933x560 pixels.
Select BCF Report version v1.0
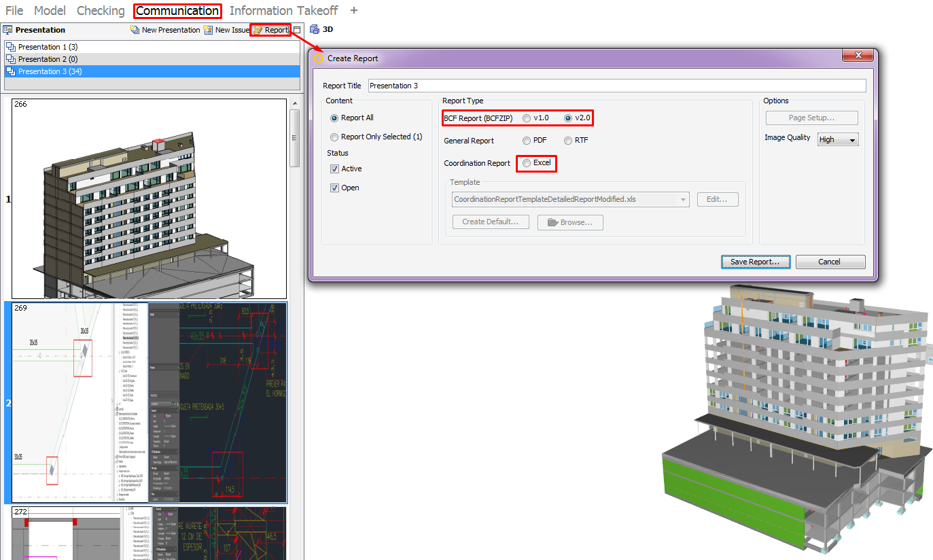click(x=527, y=118)
